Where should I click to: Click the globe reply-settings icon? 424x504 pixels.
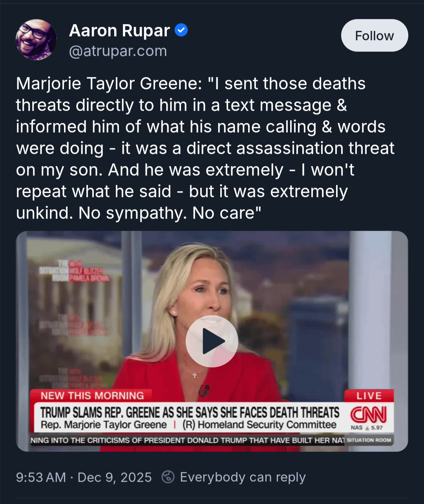[168, 477]
